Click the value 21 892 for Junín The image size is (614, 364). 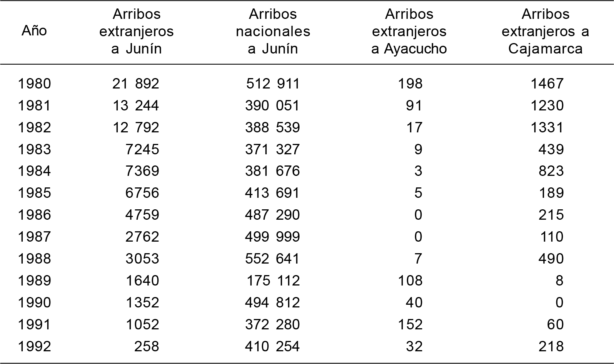[135, 83]
